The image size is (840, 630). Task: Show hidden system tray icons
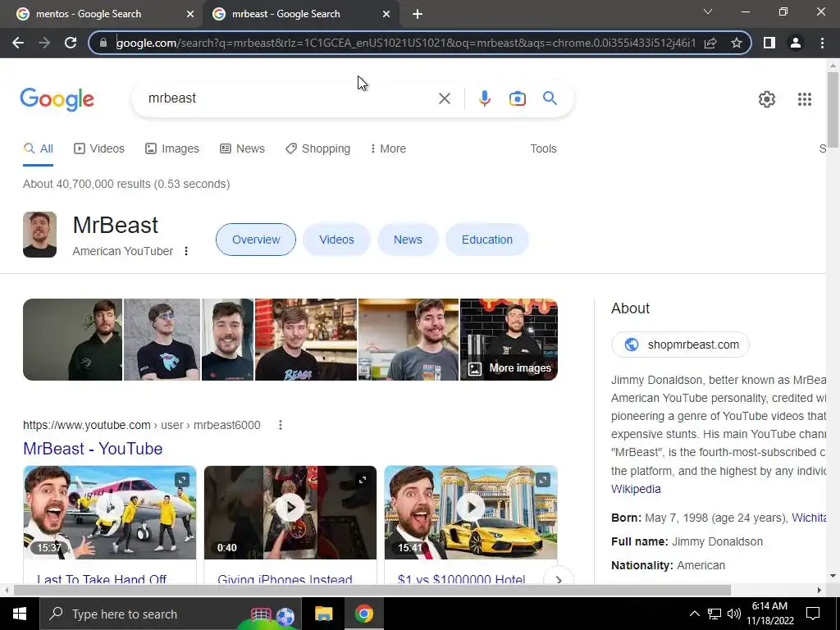pyautogui.click(x=694, y=614)
